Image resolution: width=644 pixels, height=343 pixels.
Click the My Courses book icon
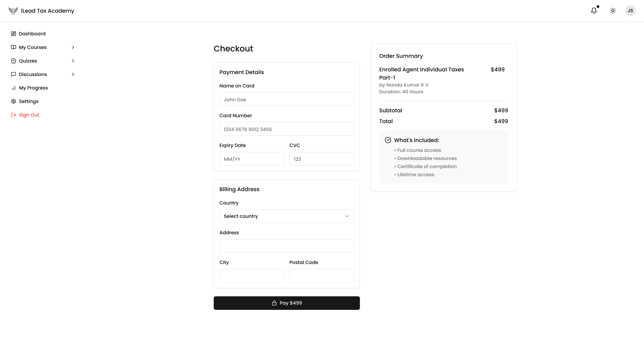[x=14, y=47]
